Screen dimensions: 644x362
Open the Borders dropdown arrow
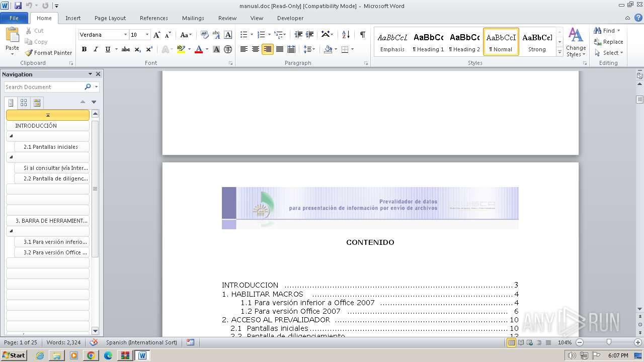tap(352, 49)
